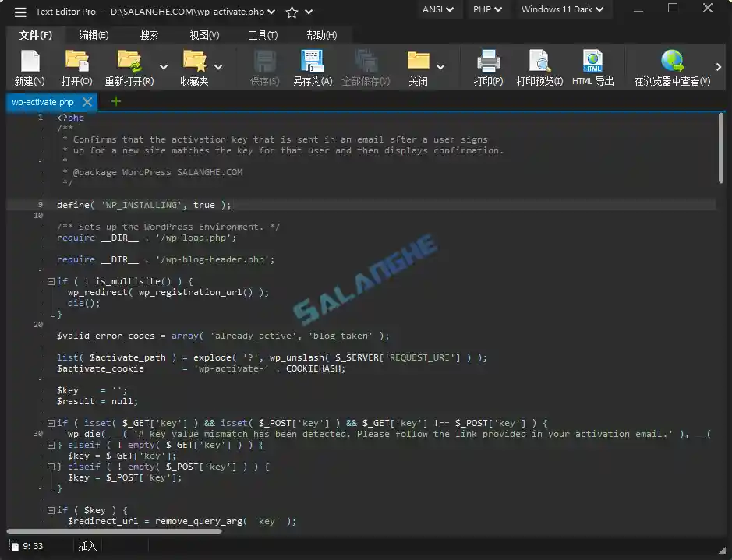Viewport: 732px width, 560px height.
Task: Add a new tab with the green plus
Action: pos(115,101)
